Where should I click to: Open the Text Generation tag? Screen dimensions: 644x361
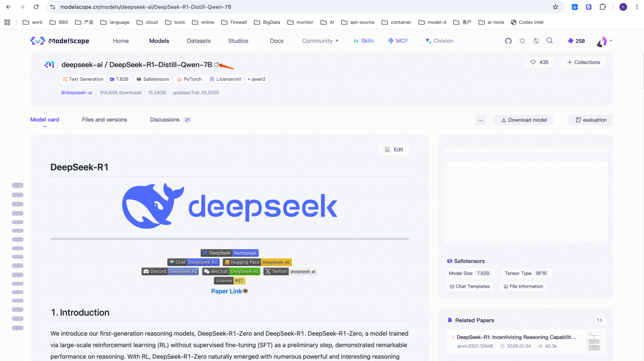point(83,79)
